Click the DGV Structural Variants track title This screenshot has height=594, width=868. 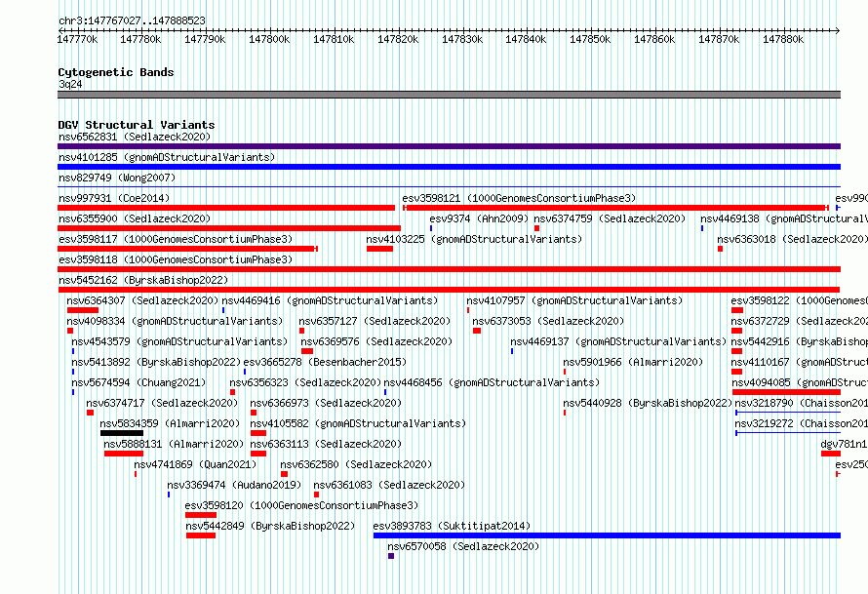tap(137, 125)
